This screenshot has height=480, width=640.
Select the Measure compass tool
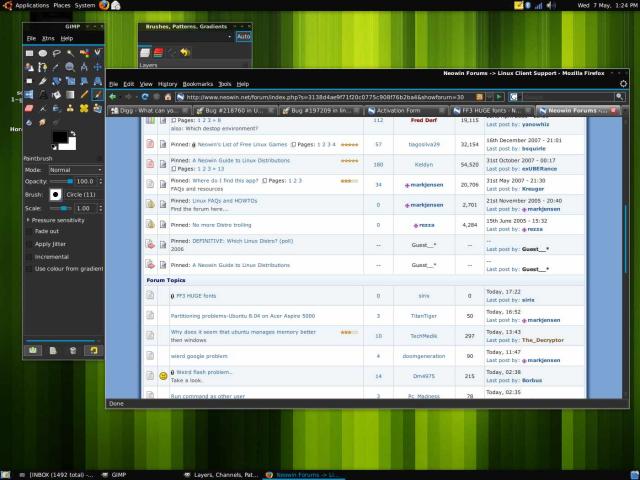84,67
